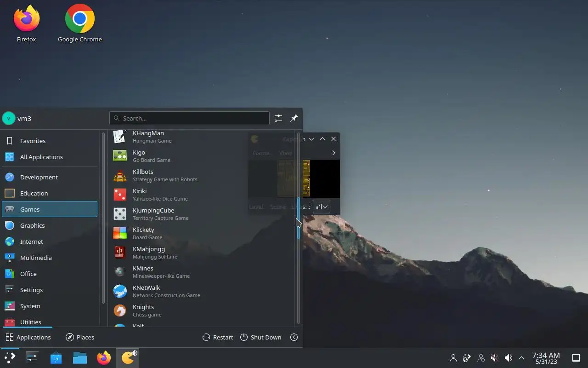Minimize the Kapman window
The height and width of the screenshot is (368, 588).
click(311, 139)
